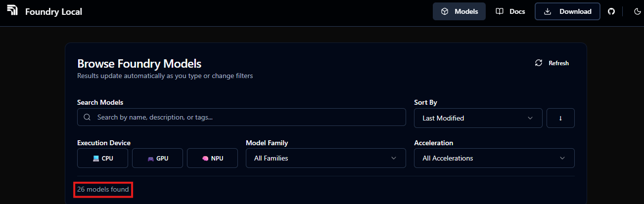Open the Docs page

coord(510,11)
